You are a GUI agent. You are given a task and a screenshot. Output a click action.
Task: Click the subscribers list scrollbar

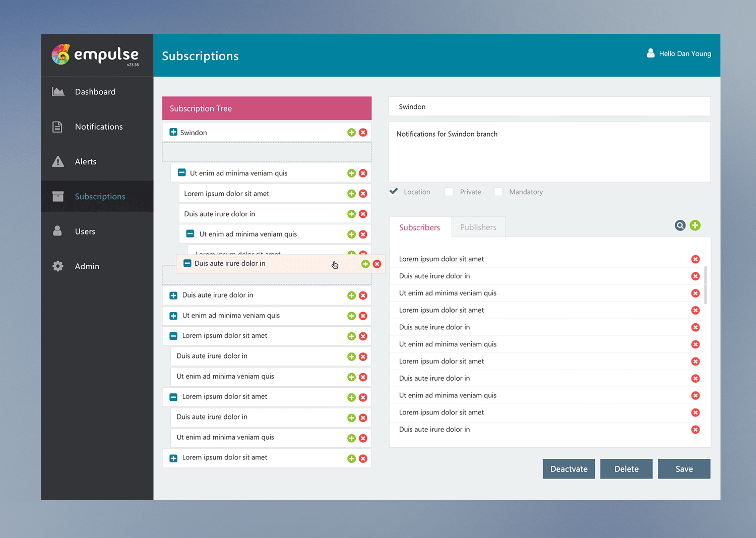coord(705,285)
